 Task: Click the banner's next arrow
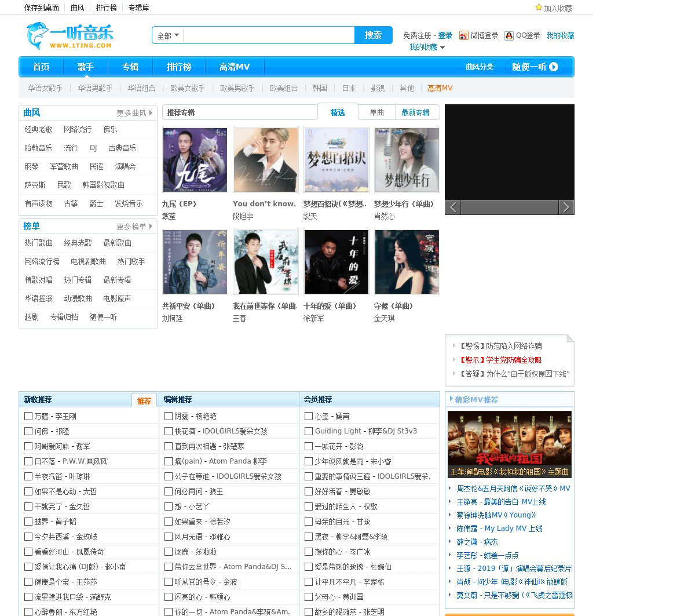click(566, 207)
